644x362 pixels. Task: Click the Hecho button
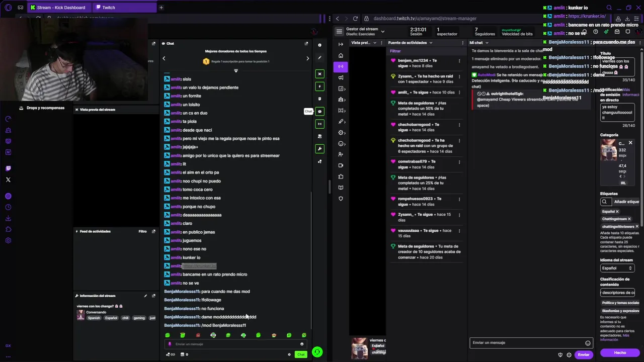tap(620, 352)
